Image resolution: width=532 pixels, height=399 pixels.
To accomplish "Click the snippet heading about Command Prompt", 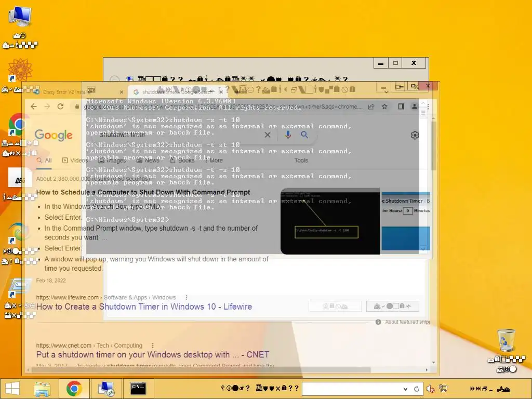I will click(x=143, y=192).
